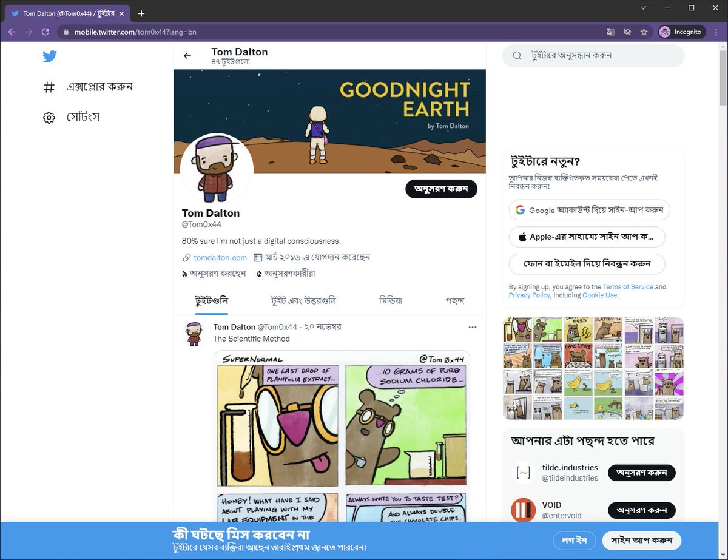728x560 pixels.
Task: Open Tom Dalton profile avatar
Action: [217, 169]
